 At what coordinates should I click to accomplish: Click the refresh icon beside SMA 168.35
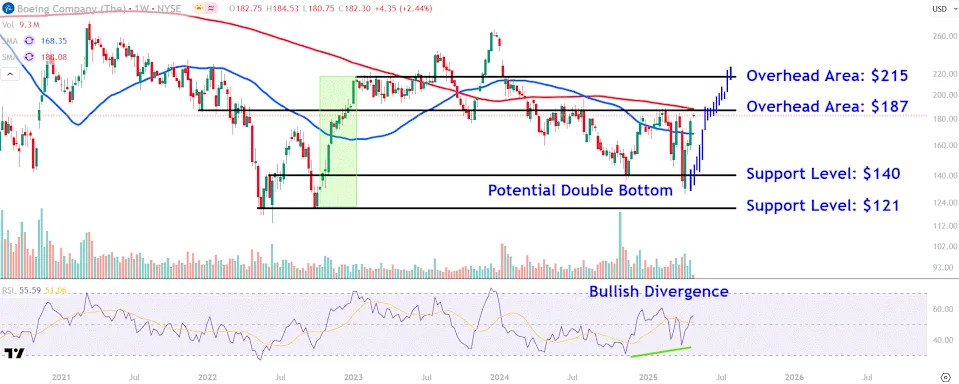28,41
